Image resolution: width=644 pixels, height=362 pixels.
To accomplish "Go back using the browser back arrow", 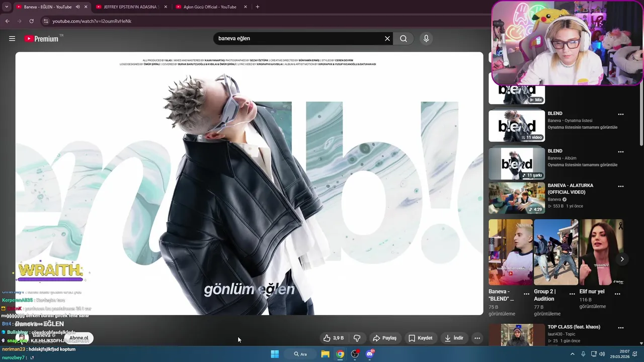I will (x=7, y=21).
